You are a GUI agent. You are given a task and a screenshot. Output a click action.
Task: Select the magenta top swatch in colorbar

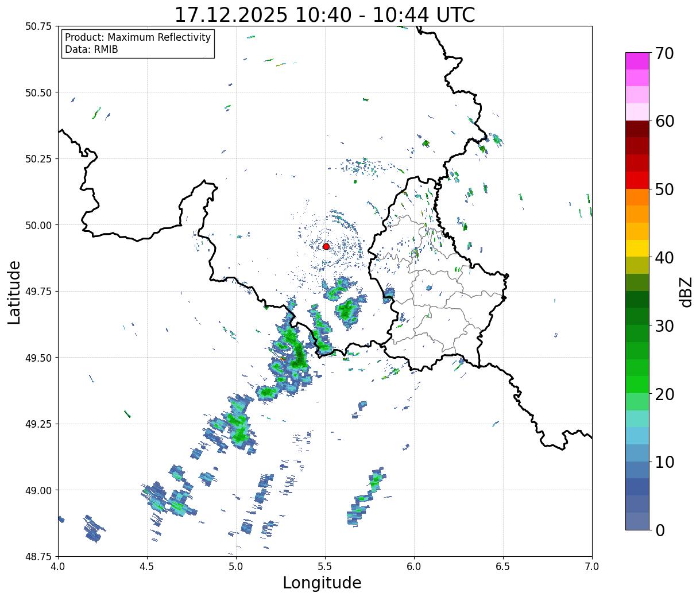coord(637,61)
